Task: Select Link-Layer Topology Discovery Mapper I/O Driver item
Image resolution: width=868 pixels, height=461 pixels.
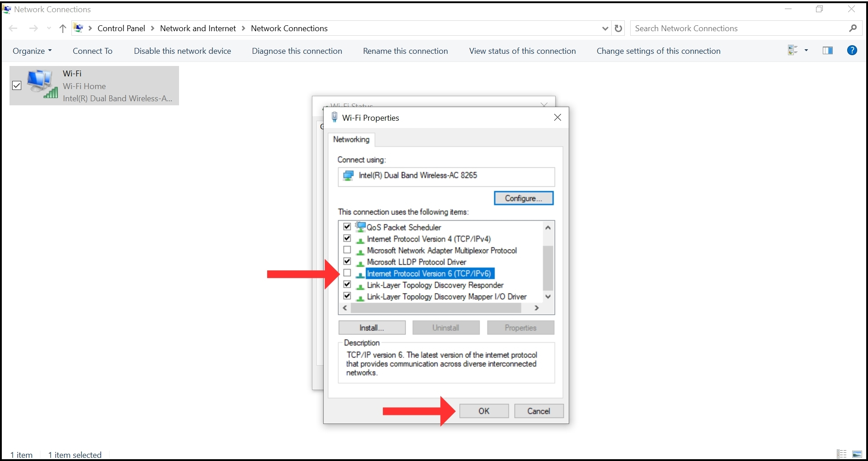Action: [x=447, y=297]
